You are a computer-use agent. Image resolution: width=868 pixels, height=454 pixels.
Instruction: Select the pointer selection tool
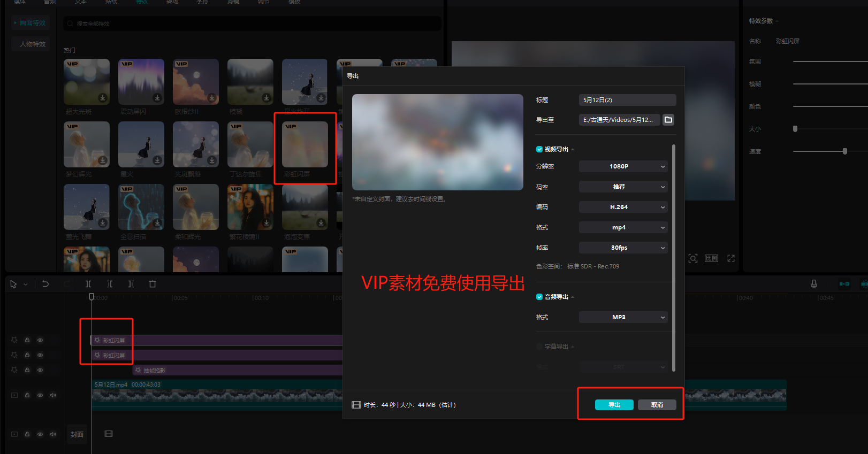click(x=13, y=284)
